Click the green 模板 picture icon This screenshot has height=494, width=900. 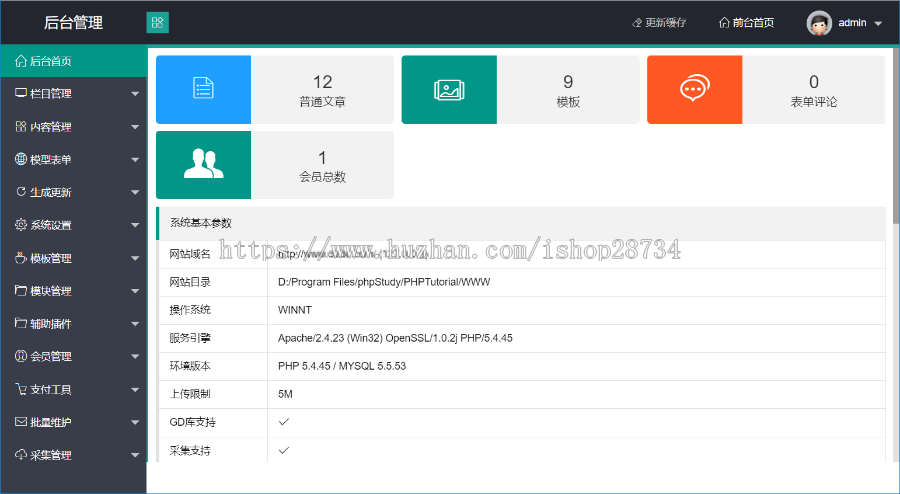449,90
